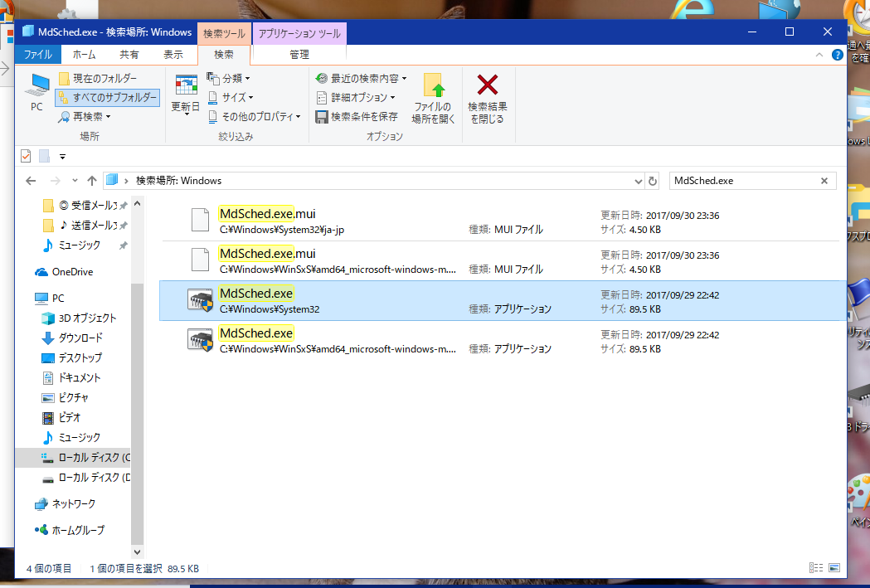This screenshot has width=870, height=588.
Task: Open the recent locations dropdown arrow
Action: 75,181
